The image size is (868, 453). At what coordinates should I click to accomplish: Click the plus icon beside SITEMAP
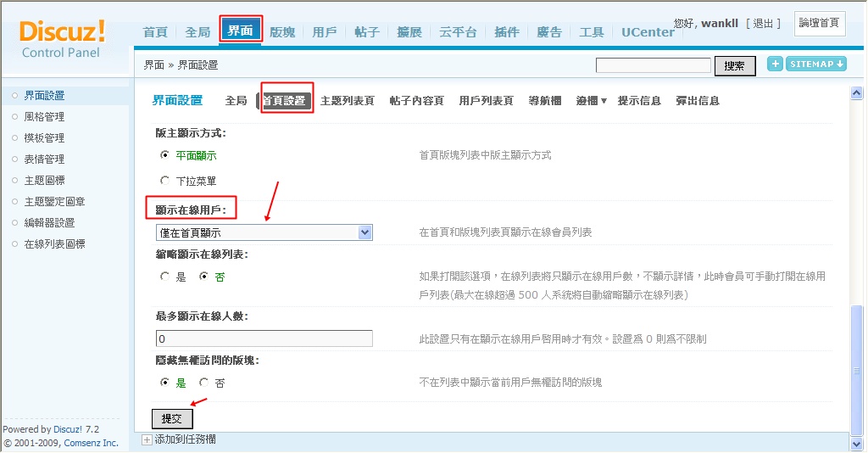point(775,64)
